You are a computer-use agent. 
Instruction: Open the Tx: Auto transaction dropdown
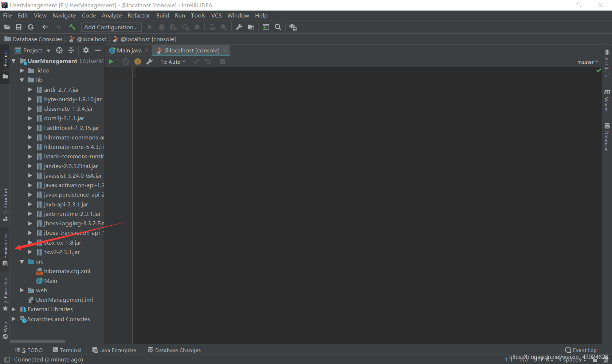click(173, 62)
